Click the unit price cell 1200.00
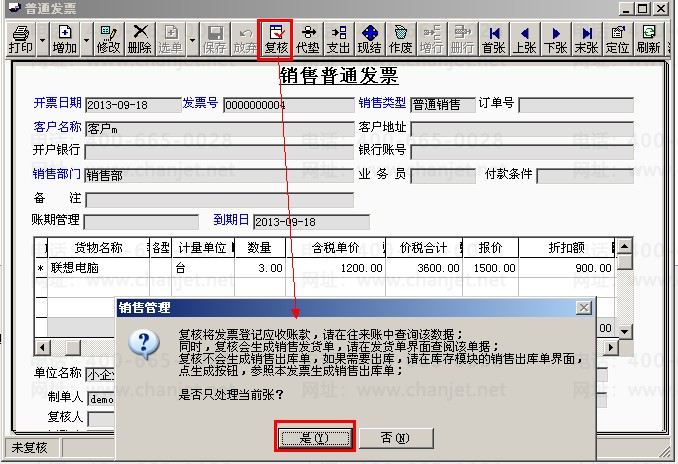 coord(336,268)
